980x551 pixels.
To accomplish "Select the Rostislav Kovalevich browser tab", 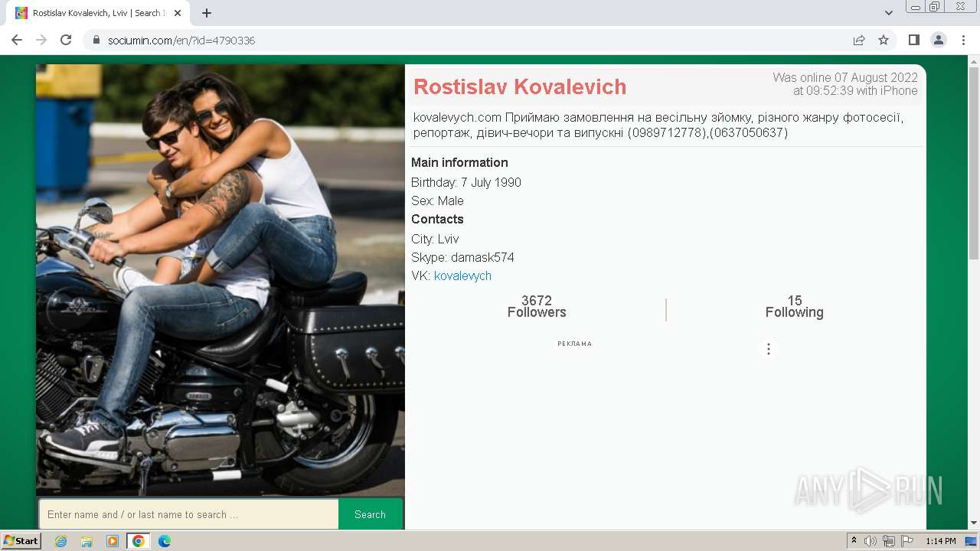I will pos(98,13).
